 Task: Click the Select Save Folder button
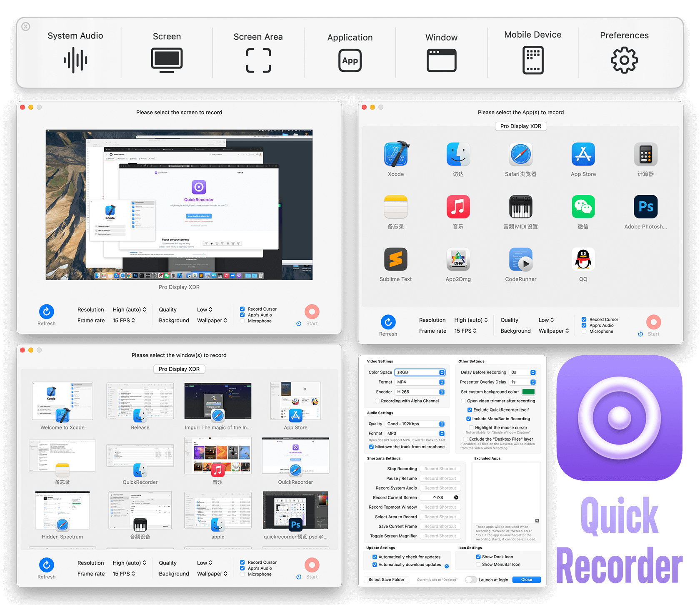coord(386,579)
